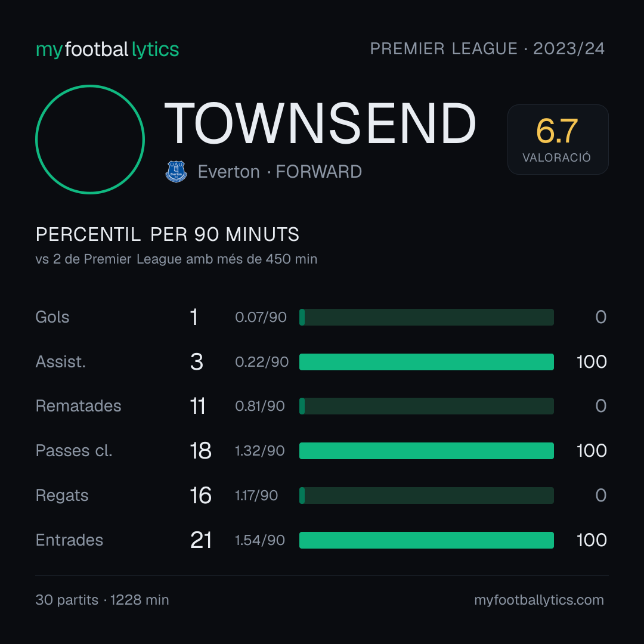Click the Everton · FORWARD team text

(280, 172)
